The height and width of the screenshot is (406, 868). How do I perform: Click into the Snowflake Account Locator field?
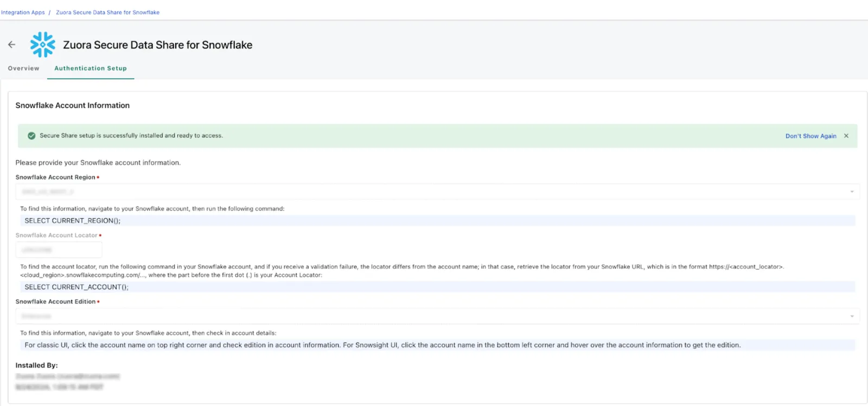tap(59, 250)
